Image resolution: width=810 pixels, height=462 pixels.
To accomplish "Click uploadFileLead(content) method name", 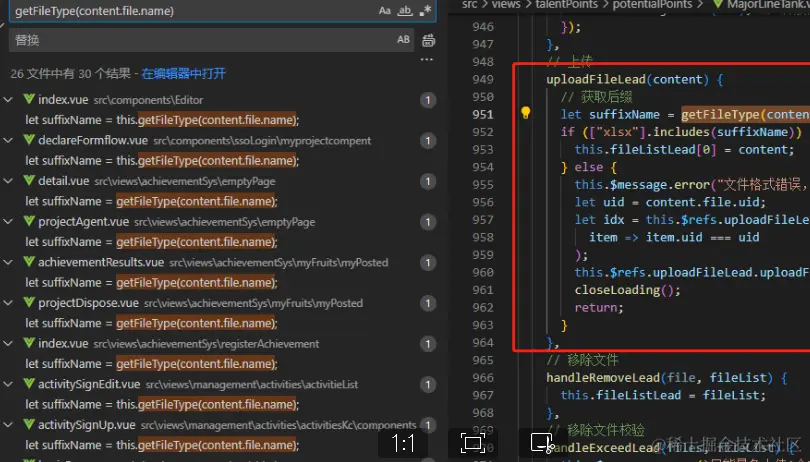I will 628,80.
